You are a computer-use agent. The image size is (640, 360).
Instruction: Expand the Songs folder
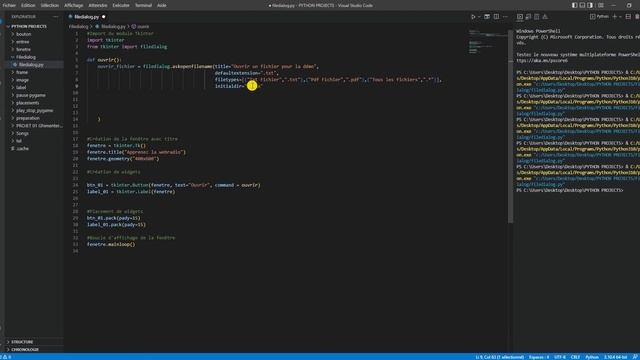tap(22, 133)
